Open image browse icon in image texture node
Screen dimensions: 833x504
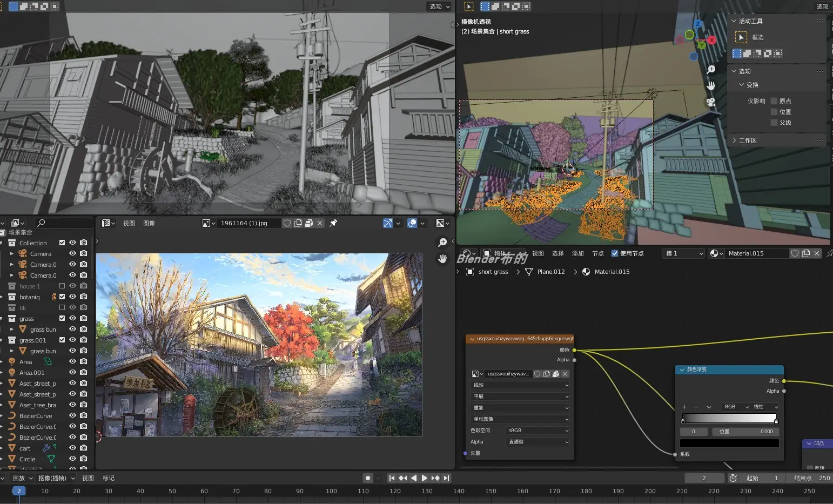point(477,374)
